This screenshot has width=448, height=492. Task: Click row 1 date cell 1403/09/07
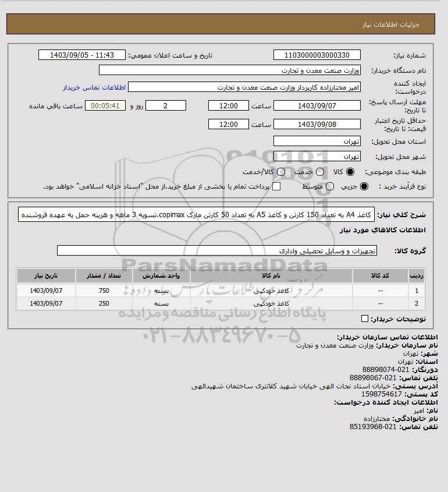pos(46,291)
